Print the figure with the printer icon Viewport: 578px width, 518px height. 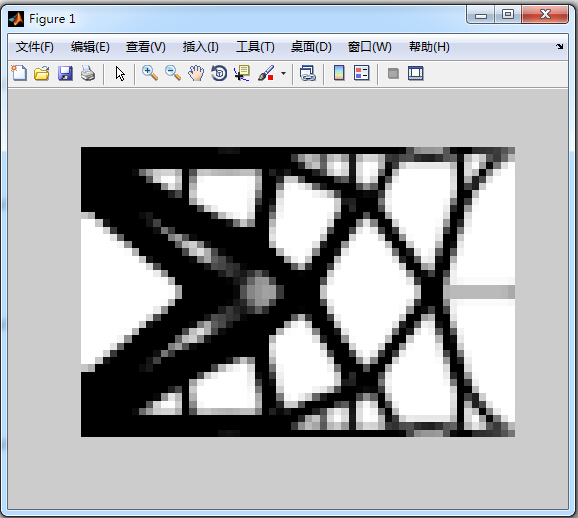tap(88, 73)
